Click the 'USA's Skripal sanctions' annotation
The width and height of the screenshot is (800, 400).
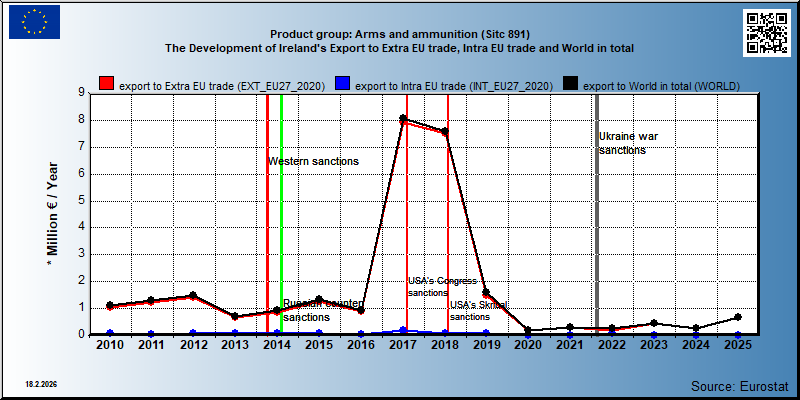tap(479, 311)
